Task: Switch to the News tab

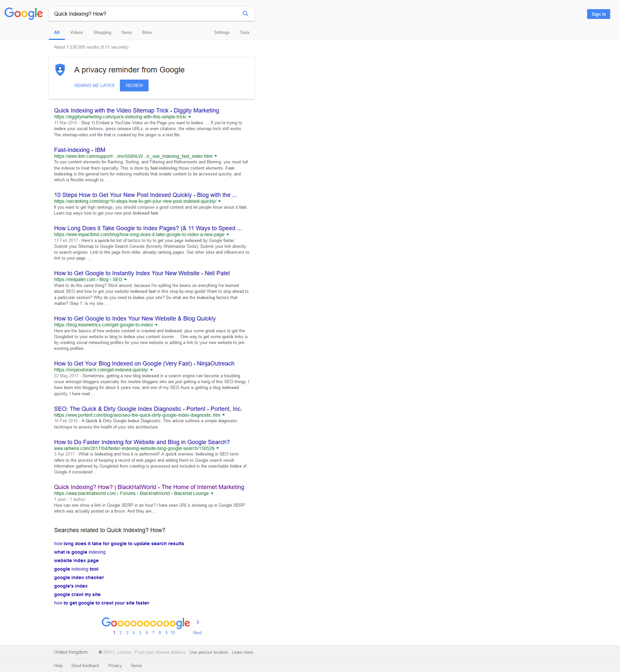Action: (x=126, y=32)
